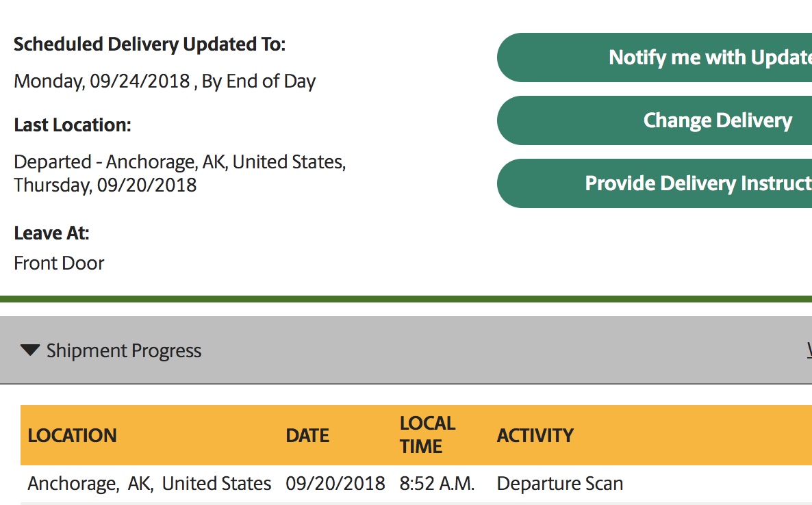This screenshot has height=505, width=812.
Task: Collapse the Shipment Progress triangle arrow
Action: click(30, 350)
